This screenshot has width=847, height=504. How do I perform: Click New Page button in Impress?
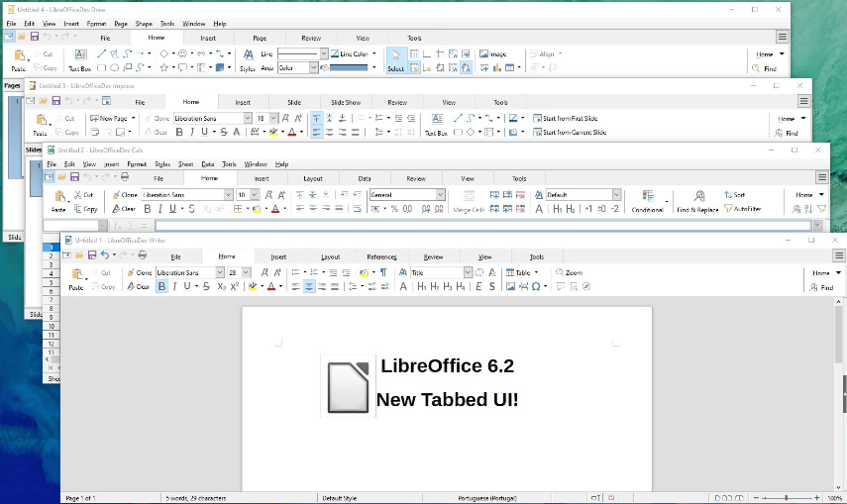pos(109,118)
